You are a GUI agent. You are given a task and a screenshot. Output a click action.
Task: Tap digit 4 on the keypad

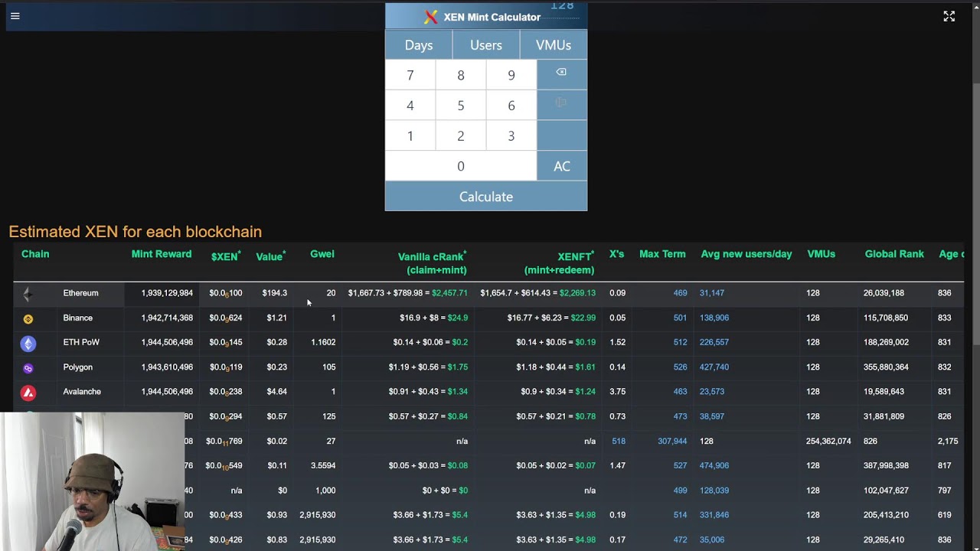(x=410, y=106)
